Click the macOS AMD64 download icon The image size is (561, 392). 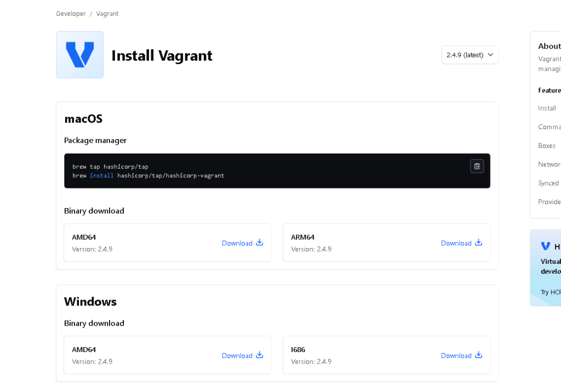(x=260, y=243)
